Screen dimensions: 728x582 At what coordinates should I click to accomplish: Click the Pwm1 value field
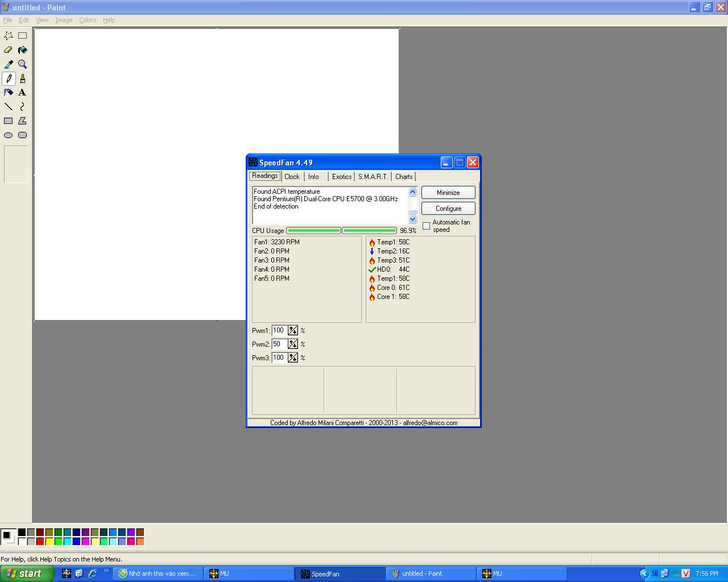279,330
